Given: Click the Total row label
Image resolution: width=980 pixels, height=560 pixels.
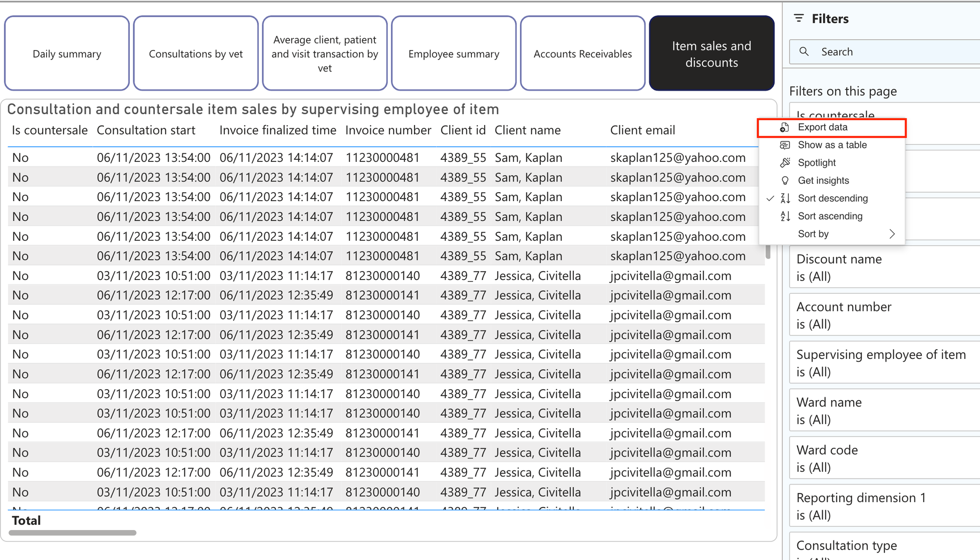Looking at the screenshot, I should [26, 521].
